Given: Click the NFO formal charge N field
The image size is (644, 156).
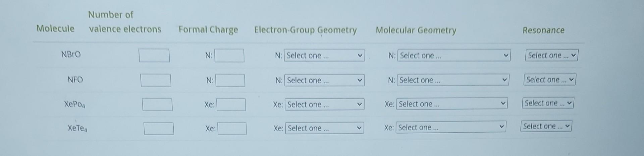Looking at the screenshot, I should pos(230,80).
